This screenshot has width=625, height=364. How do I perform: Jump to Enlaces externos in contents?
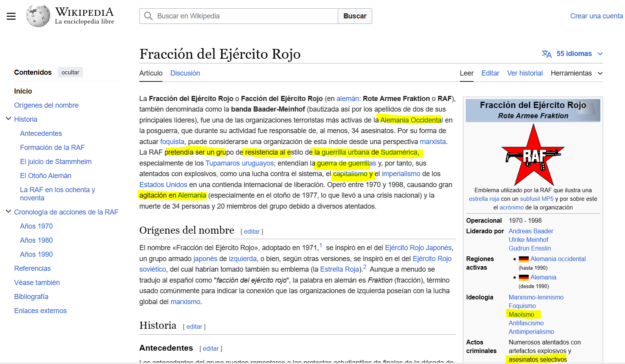40,311
